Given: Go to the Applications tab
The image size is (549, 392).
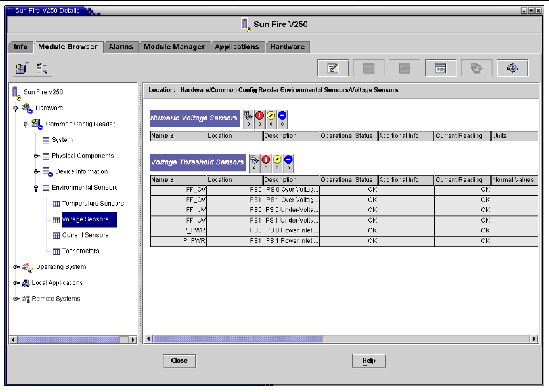Looking at the screenshot, I should (x=237, y=47).
